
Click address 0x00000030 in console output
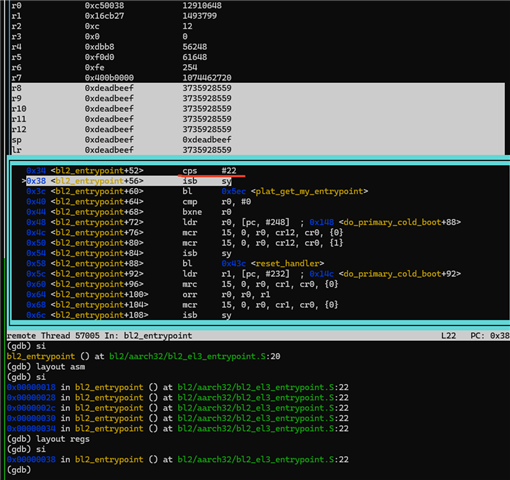point(31,419)
